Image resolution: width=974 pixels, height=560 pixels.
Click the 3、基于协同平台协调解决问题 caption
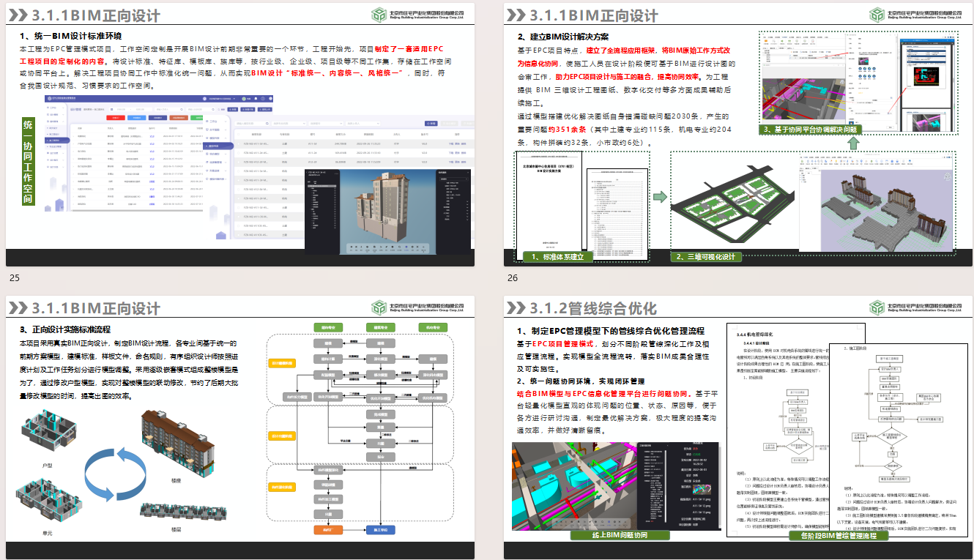pos(809,130)
